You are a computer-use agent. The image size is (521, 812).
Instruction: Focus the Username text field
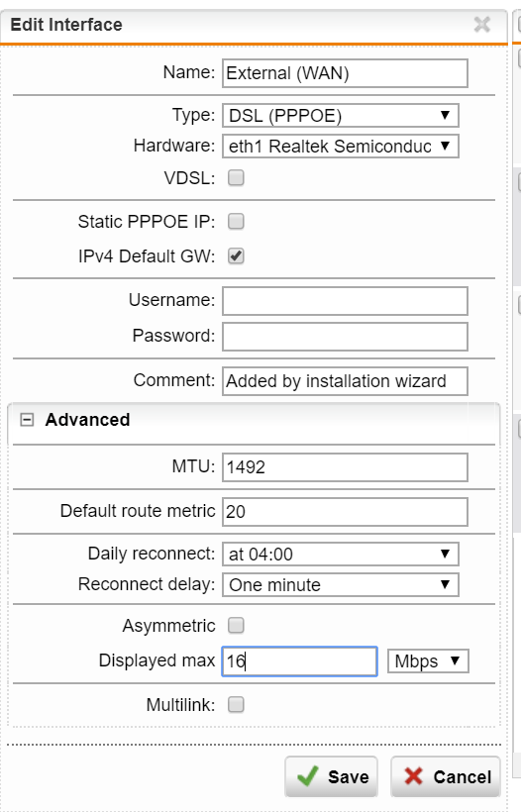click(x=345, y=301)
